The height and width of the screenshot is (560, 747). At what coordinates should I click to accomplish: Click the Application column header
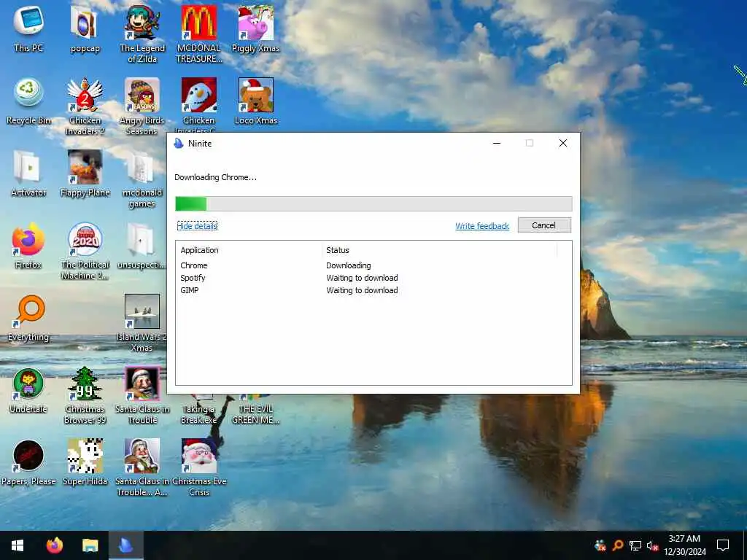tap(249, 250)
